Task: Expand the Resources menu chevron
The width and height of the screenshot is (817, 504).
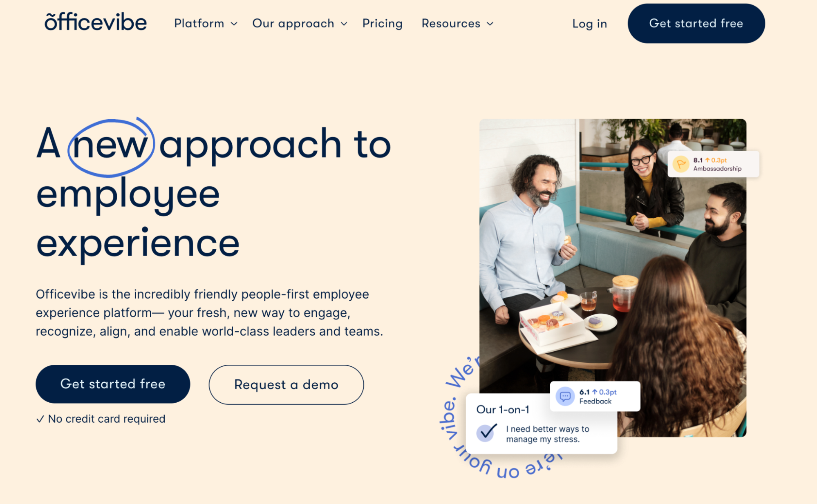Action: click(x=490, y=24)
